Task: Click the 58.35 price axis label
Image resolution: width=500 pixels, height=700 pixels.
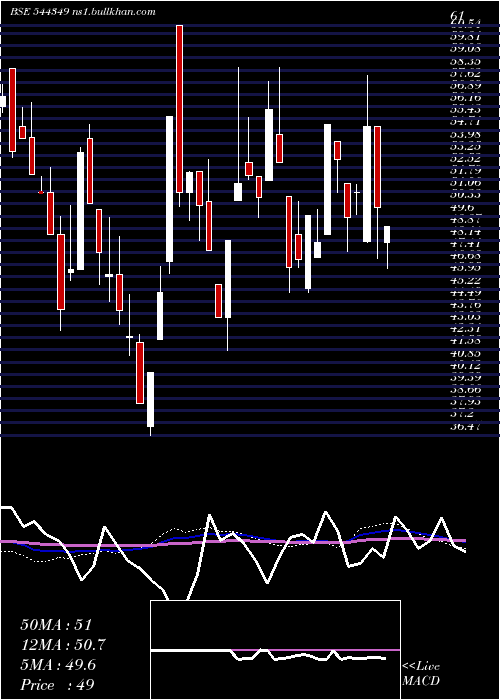Action: 465,61
